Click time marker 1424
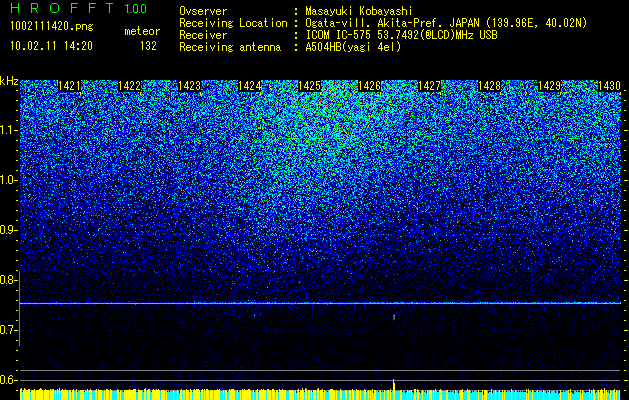This screenshot has width=629, height=400. (x=250, y=86)
